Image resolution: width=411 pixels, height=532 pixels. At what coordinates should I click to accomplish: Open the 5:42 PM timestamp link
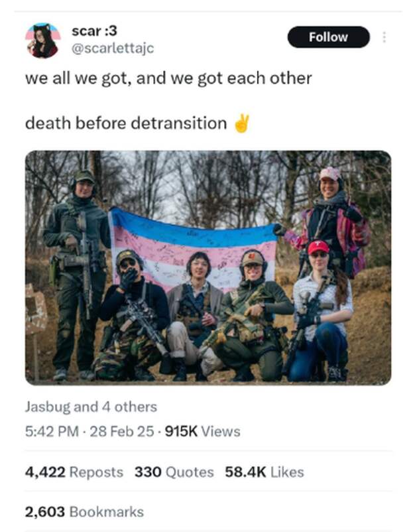[52, 431]
